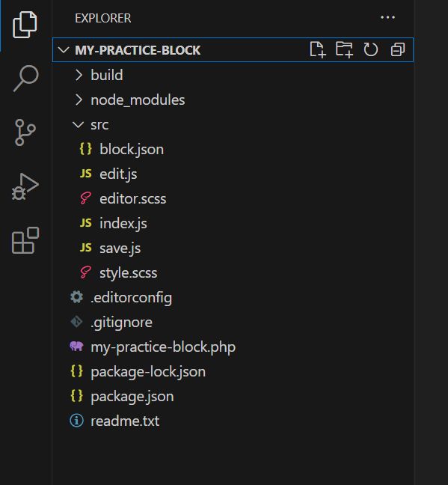Select the build folder name
This screenshot has height=485, width=448.
tap(107, 75)
